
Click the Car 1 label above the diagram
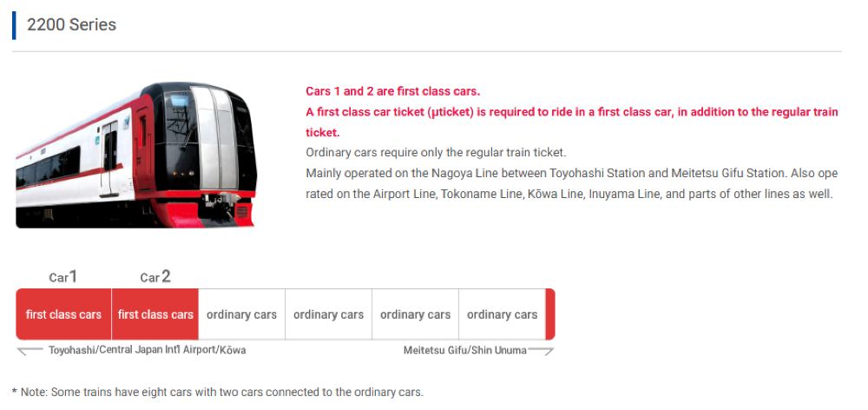[63, 277]
